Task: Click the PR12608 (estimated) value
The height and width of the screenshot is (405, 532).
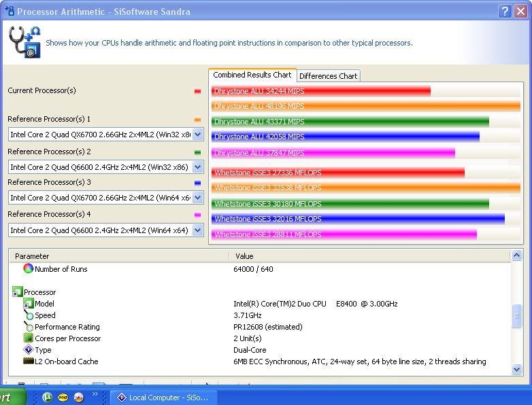Action: 267,327
